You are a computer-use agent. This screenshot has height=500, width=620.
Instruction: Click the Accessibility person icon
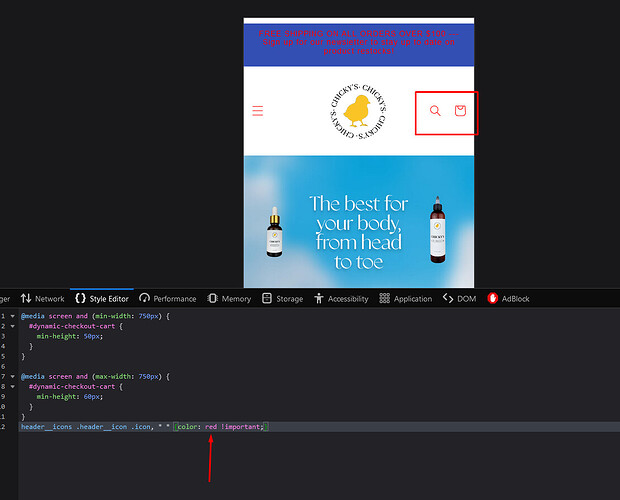click(x=319, y=298)
